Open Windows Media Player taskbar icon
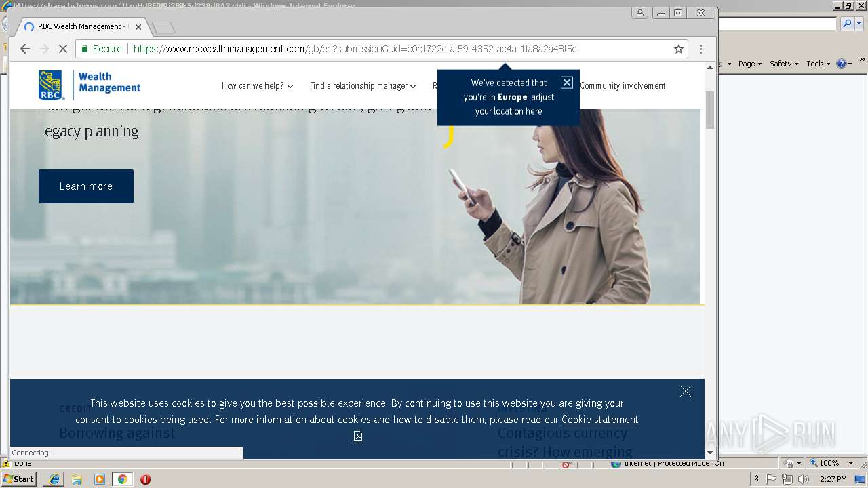Image resolution: width=868 pixels, height=488 pixels. (100, 479)
